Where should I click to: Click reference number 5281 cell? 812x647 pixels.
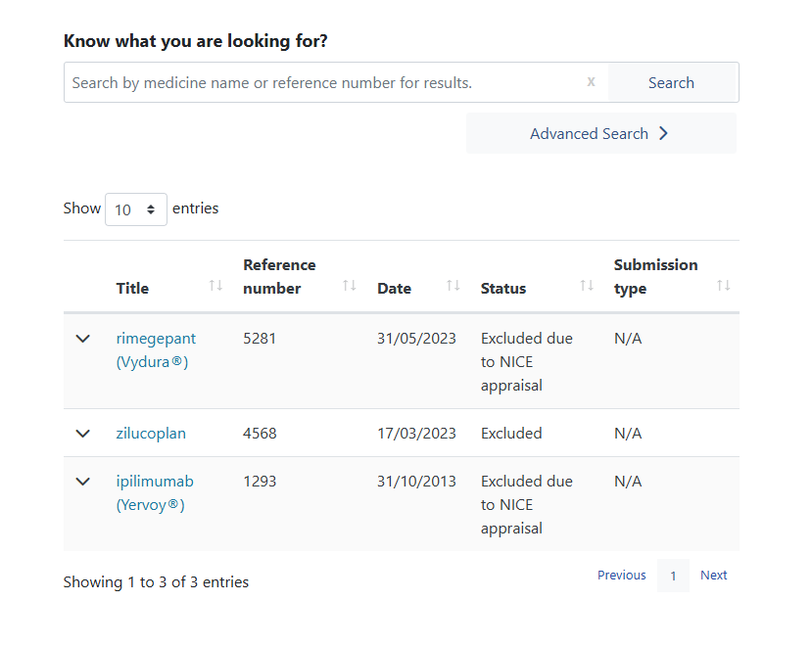[x=260, y=339]
